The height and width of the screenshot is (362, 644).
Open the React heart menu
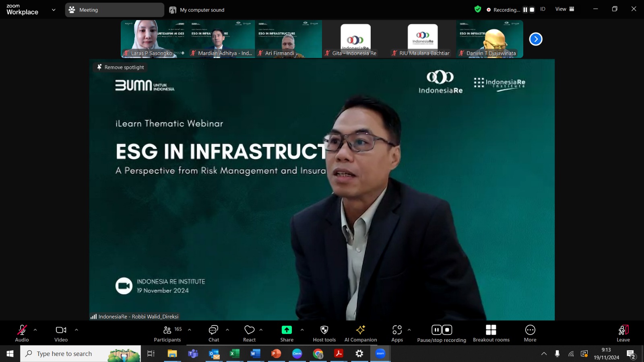(x=250, y=333)
